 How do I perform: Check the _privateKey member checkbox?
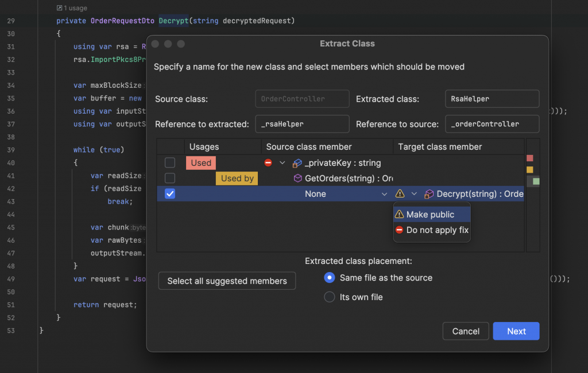[x=170, y=163]
